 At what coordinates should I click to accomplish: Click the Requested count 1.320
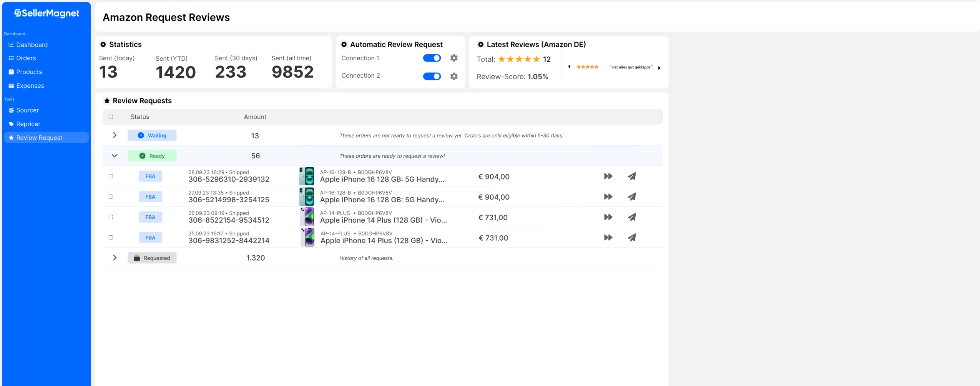tap(256, 258)
